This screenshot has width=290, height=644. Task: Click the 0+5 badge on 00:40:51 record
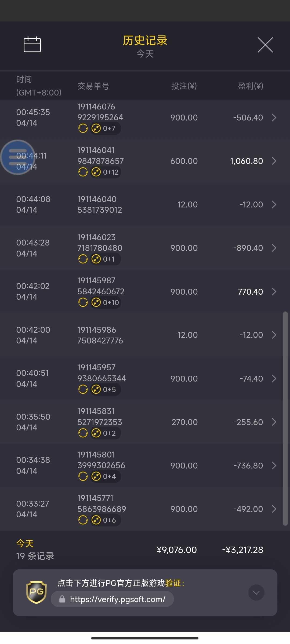click(x=105, y=389)
